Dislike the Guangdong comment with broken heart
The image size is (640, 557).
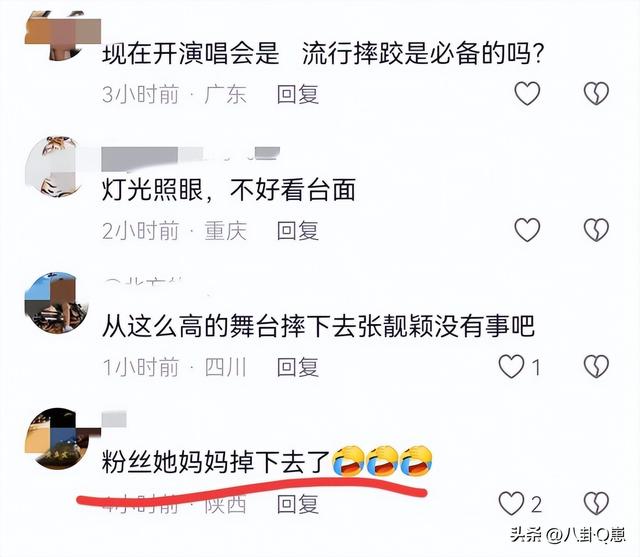pyautogui.click(x=596, y=93)
